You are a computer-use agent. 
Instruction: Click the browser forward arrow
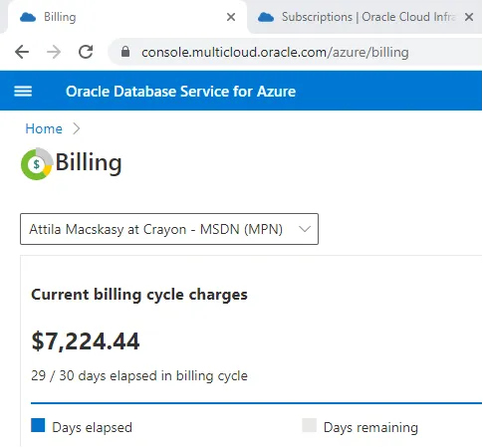click(54, 52)
